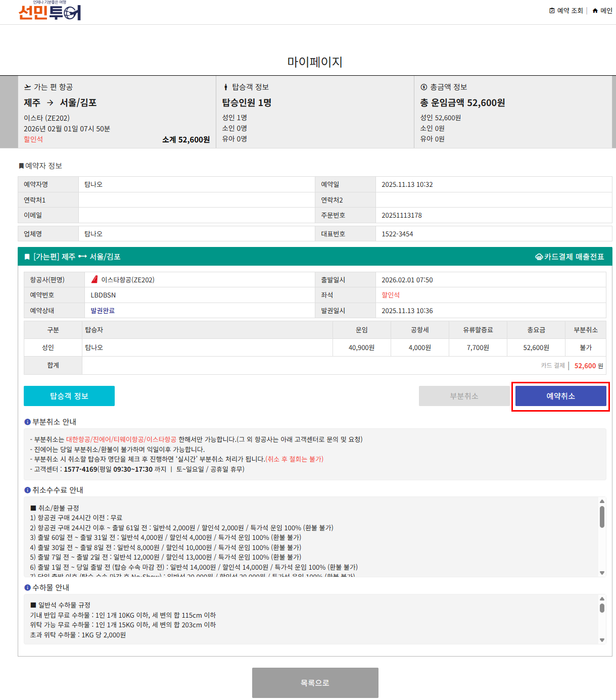The height and width of the screenshot is (700, 616).
Task: Click the 취소수수료 안내 info icon
Action: [x=27, y=490]
